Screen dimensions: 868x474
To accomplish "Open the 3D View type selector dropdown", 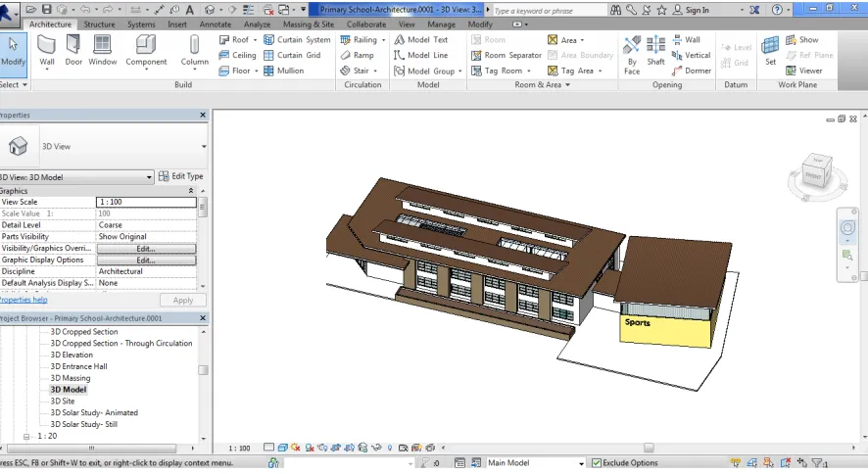I will pyautogui.click(x=204, y=147).
